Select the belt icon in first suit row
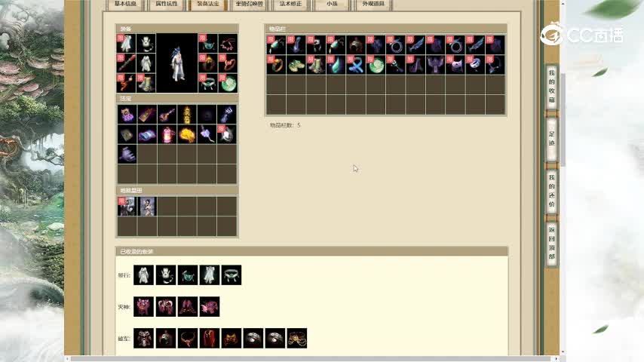 coord(232,275)
